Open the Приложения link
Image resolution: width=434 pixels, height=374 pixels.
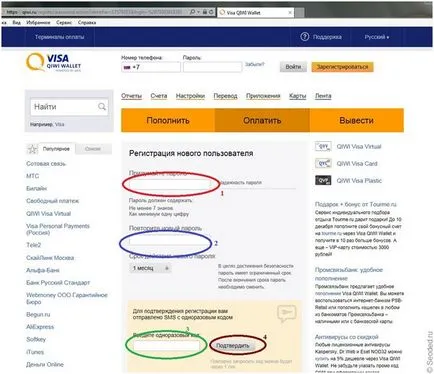pos(263,96)
